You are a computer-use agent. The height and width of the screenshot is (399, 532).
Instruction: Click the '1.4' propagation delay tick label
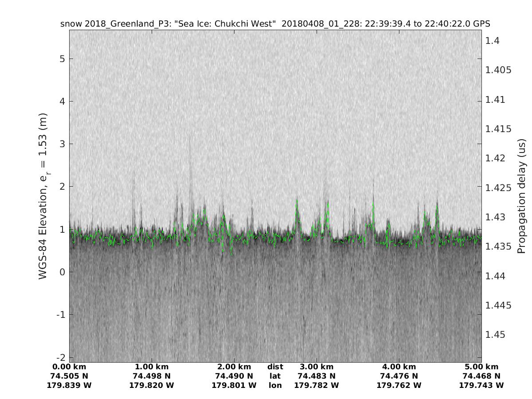pos(492,41)
